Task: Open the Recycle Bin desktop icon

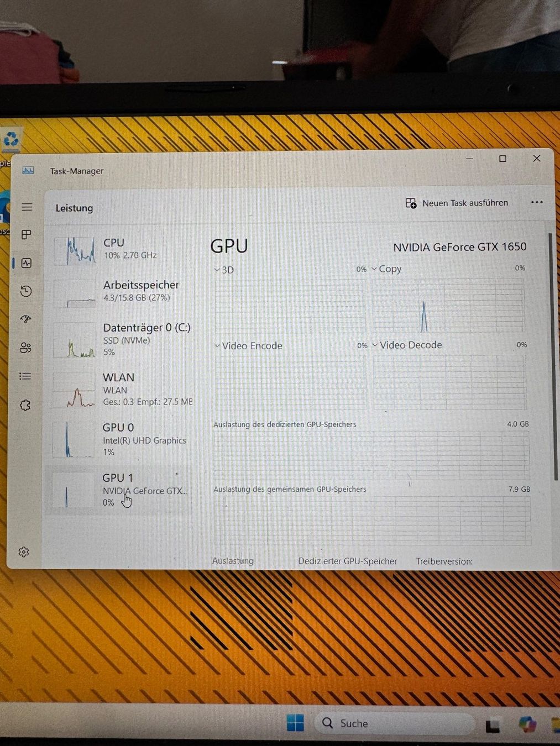Action: (x=11, y=140)
